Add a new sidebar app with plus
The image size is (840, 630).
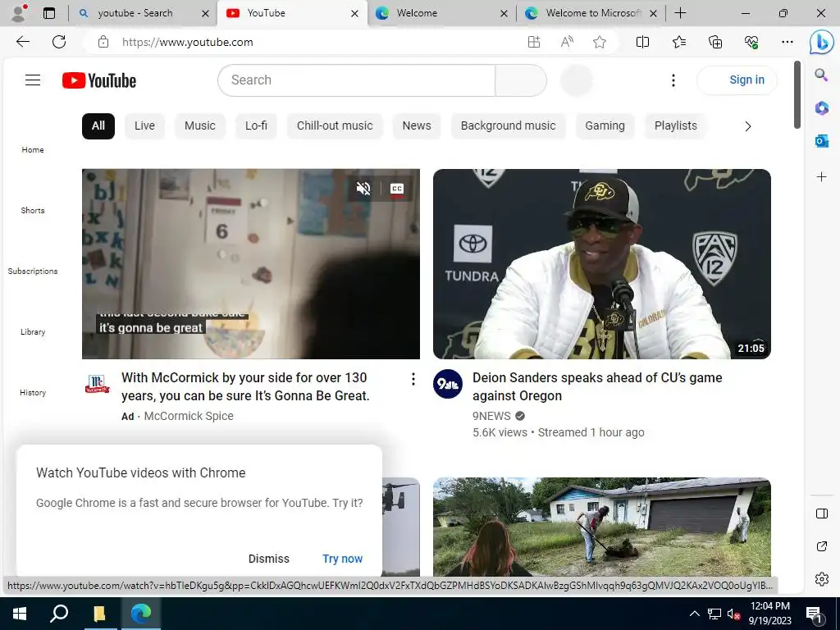click(x=822, y=177)
